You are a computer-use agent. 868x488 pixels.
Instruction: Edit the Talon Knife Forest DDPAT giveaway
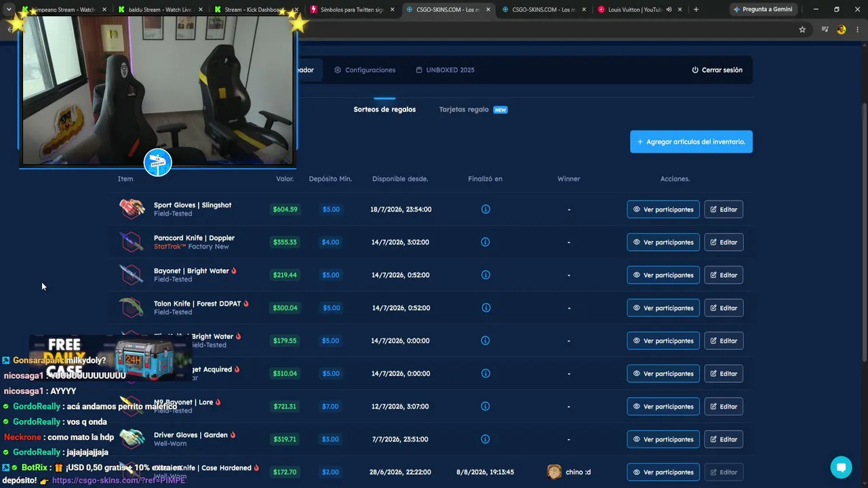[x=724, y=308]
